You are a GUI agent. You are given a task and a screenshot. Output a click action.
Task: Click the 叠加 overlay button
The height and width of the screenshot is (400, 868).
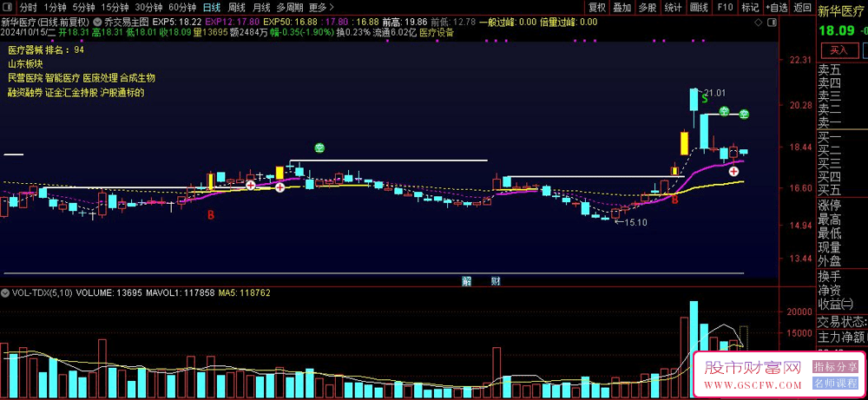(x=621, y=8)
